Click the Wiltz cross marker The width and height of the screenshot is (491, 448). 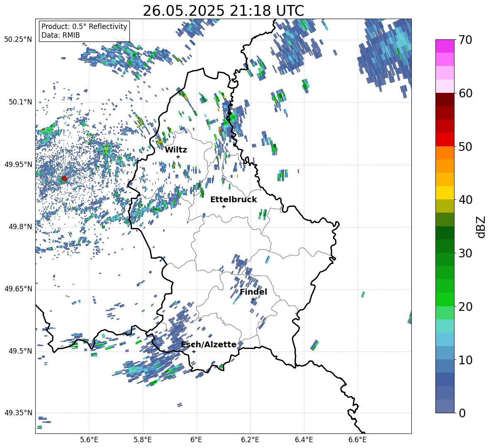coord(178,157)
